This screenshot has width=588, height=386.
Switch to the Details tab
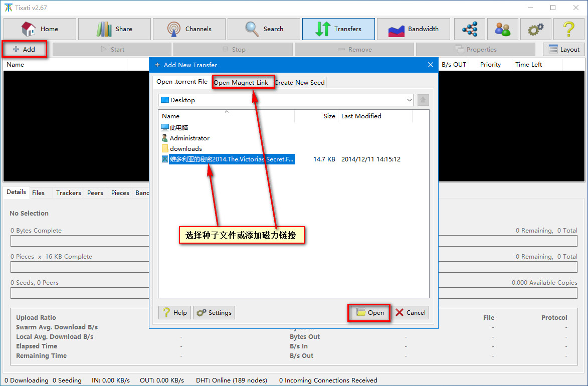tap(16, 192)
